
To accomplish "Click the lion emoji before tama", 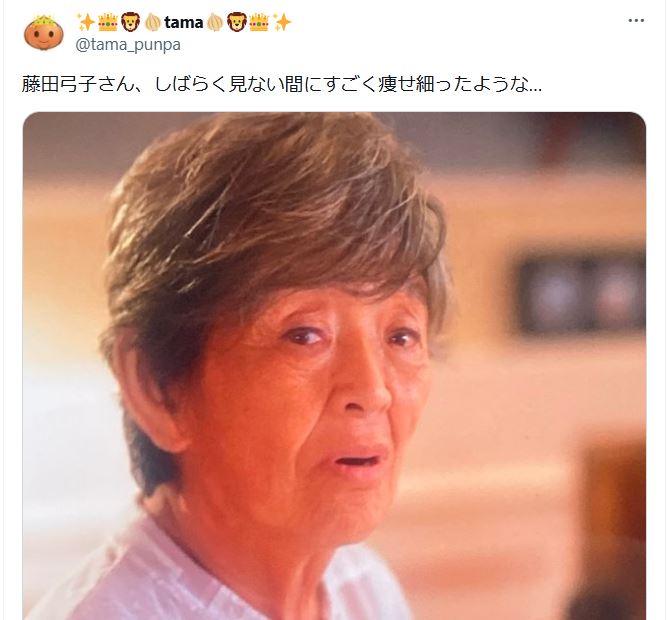I will [130, 22].
